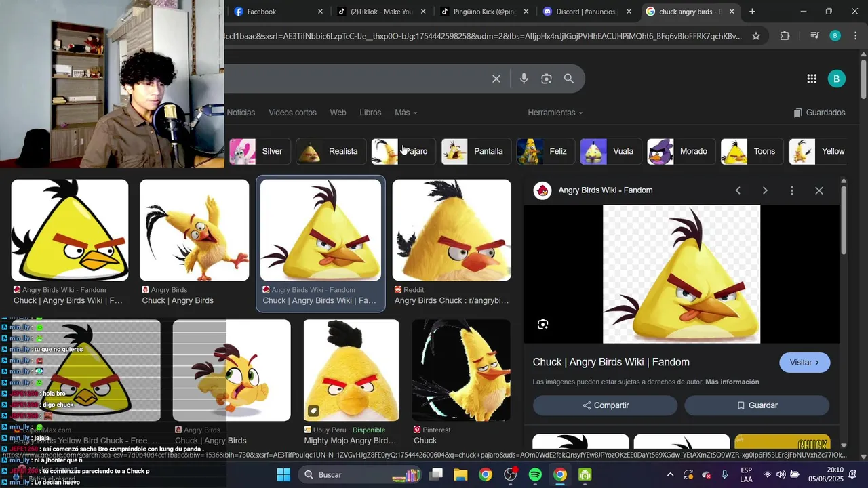Select the Morado filter chip
This screenshot has height=488, width=868.
click(x=681, y=151)
